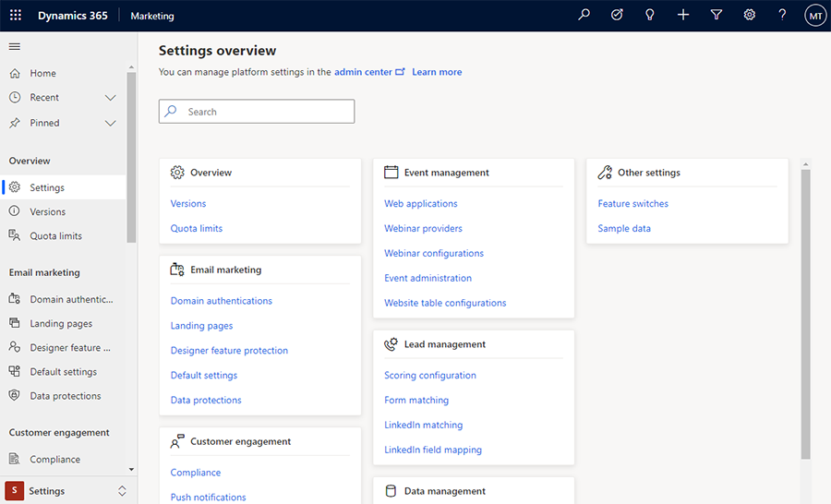Screen dimensions: 831x504
Task: Open the MT user account avatar
Action: 815,16
